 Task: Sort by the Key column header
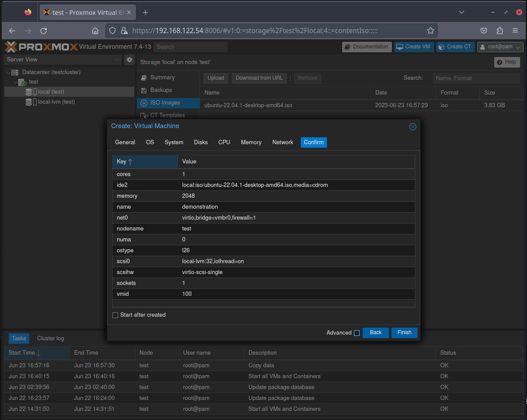[144, 162]
